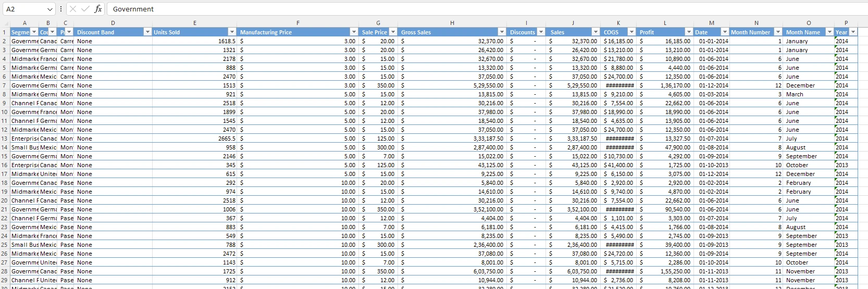The width and height of the screenshot is (868, 289).
Task: Expand the Year column filter arrow
Action: click(x=853, y=32)
